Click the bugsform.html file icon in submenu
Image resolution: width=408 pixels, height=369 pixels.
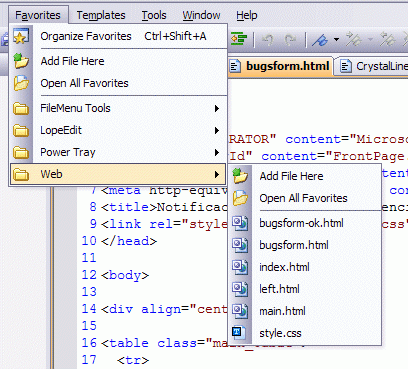tap(240, 245)
